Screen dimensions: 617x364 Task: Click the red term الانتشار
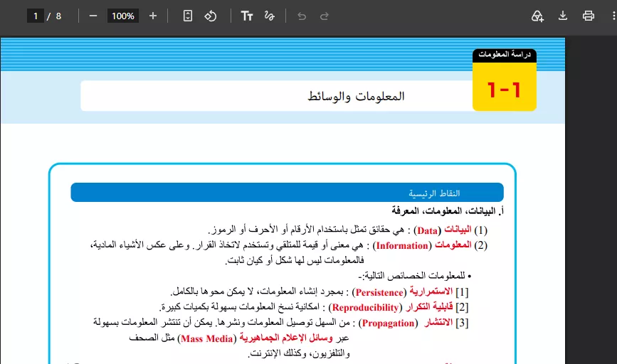coord(438,323)
